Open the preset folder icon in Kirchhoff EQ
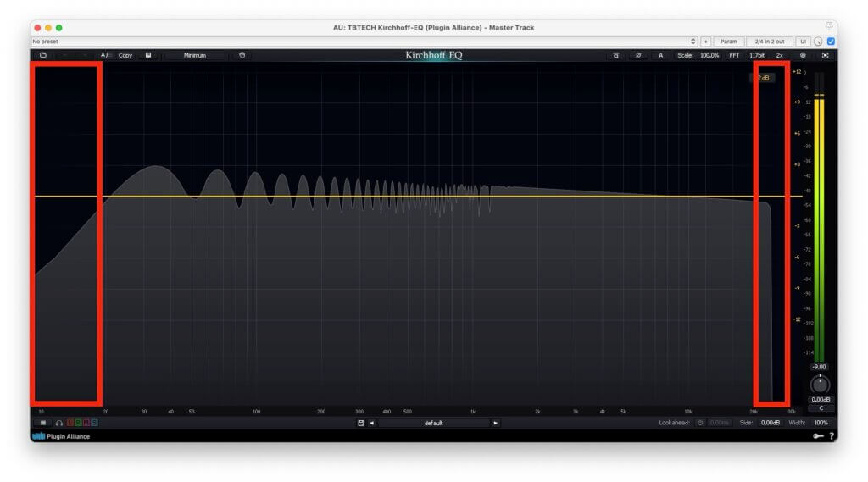The image size is (868, 482). click(42, 55)
